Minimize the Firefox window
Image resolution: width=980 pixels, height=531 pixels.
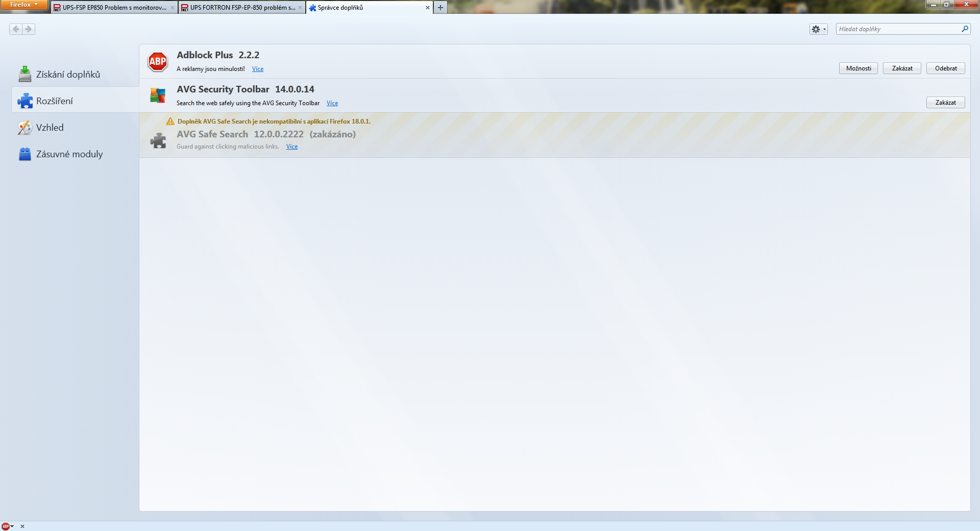coord(933,4)
